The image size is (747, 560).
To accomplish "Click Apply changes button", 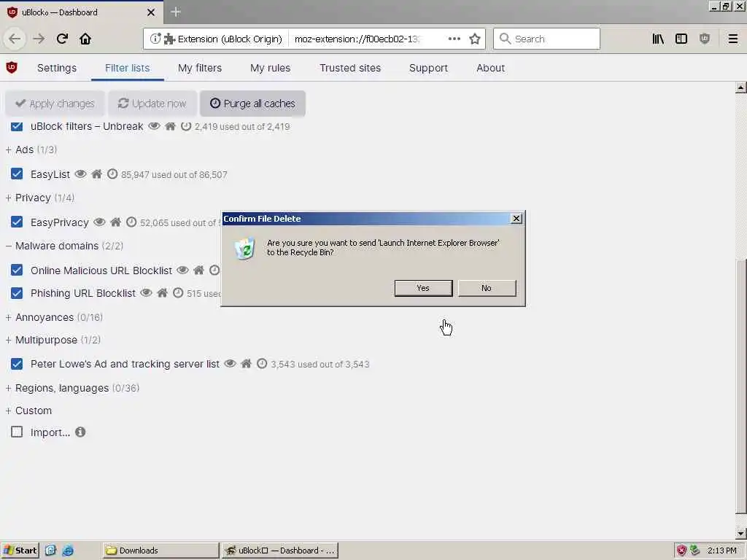I will [x=55, y=104].
